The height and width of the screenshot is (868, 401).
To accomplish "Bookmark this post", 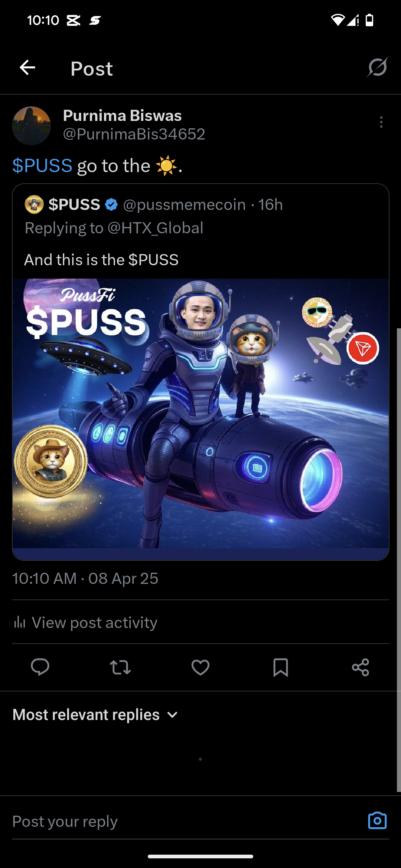I will (x=281, y=667).
